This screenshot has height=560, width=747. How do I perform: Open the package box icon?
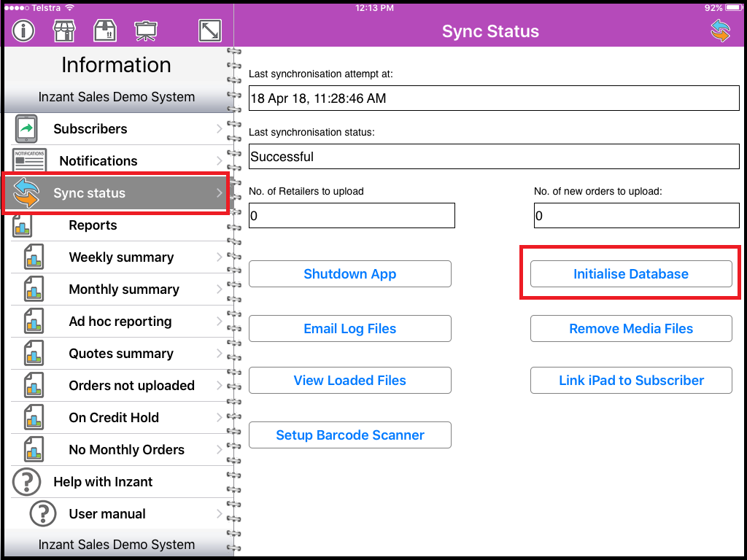[x=105, y=31]
